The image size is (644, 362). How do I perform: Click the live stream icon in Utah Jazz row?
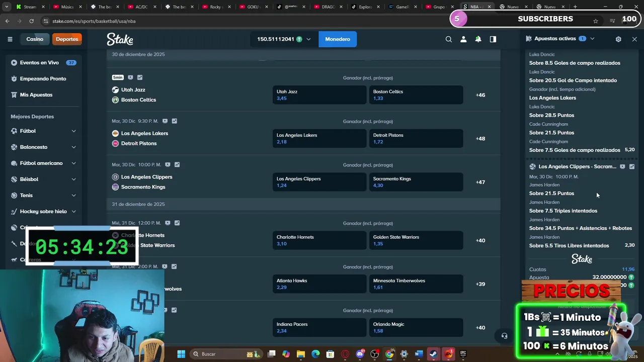(130, 77)
